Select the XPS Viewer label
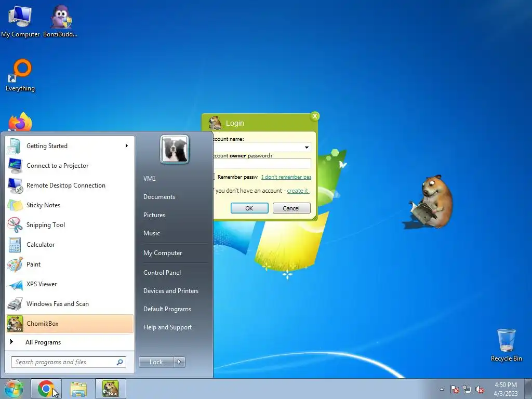 click(x=42, y=284)
